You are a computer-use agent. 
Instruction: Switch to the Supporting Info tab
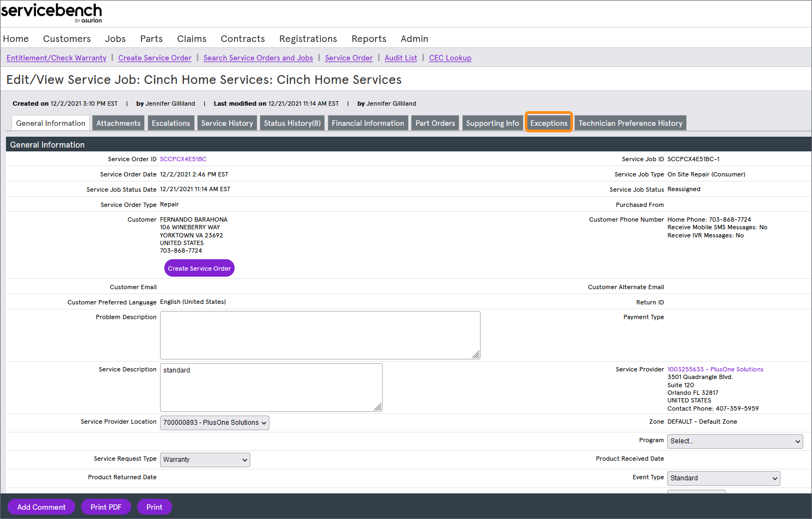point(493,123)
